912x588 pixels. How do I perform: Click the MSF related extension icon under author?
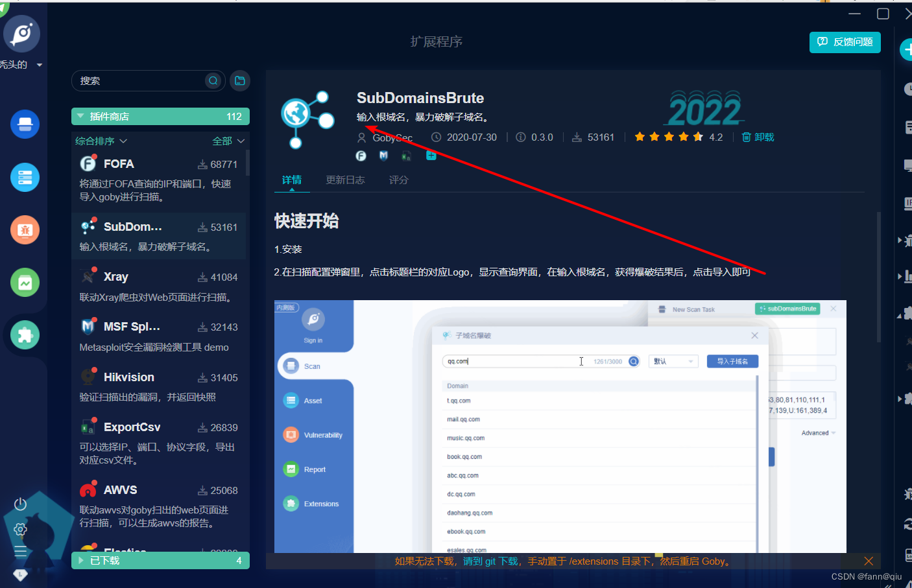(x=383, y=156)
